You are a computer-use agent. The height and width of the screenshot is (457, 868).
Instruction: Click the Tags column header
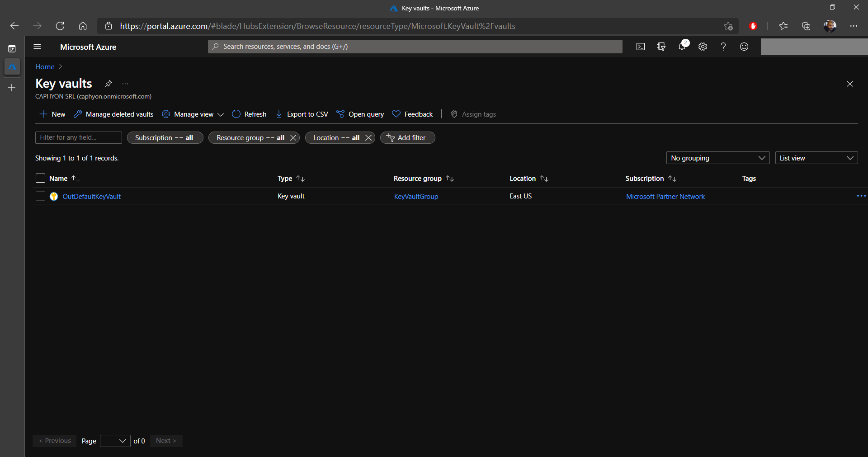click(749, 179)
